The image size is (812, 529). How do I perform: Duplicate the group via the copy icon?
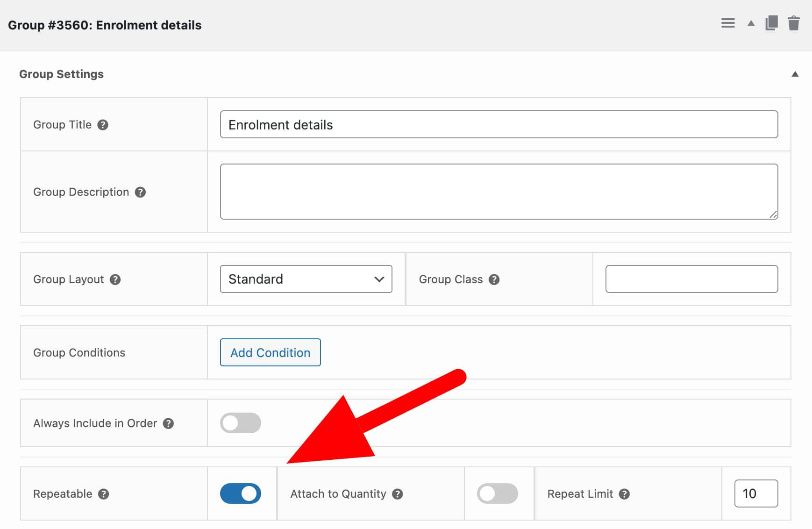point(771,22)
